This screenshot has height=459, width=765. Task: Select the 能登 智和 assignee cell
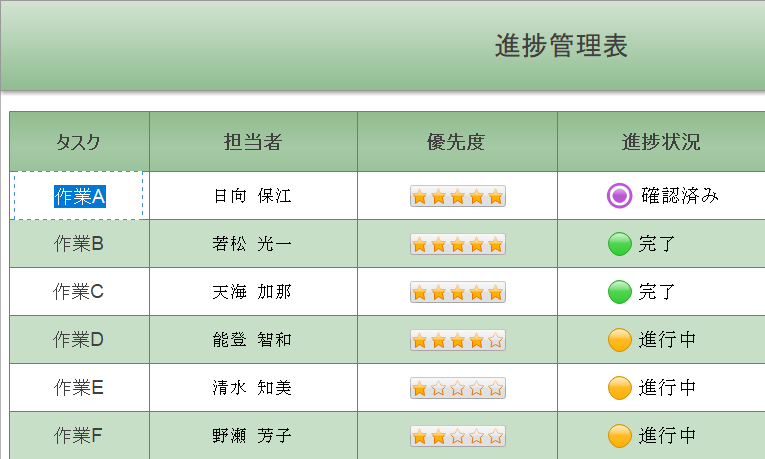(x=252, y=340)
